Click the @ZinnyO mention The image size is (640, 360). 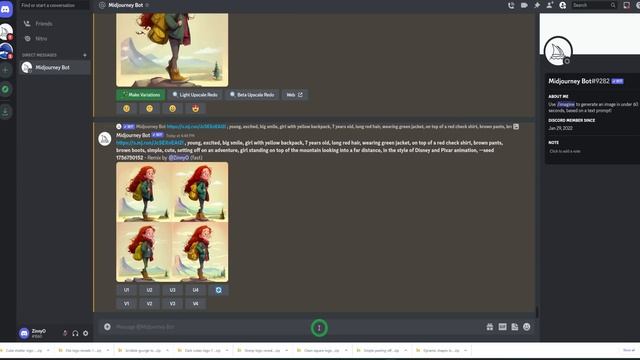(179, 158)
